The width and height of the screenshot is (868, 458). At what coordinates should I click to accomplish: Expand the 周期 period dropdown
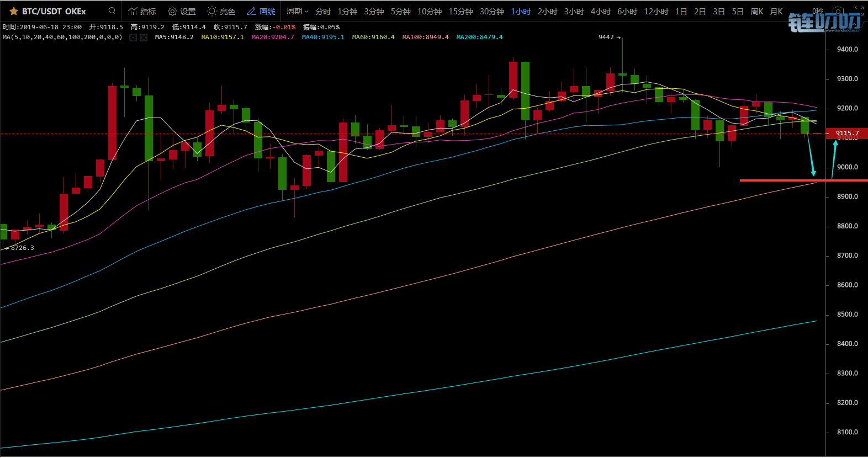click(297, 11)
